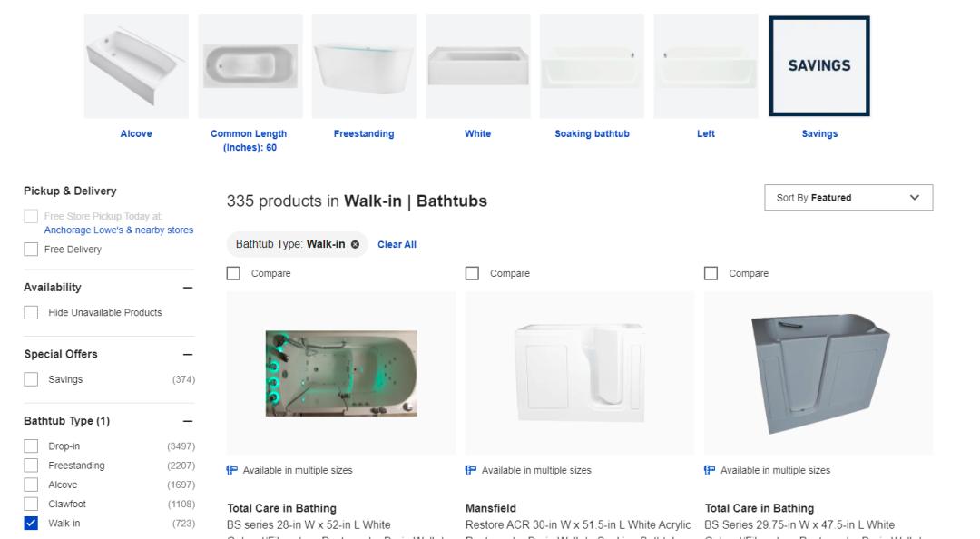This screenshot has height=539, width=980.
Task: Open Anchorage Lowe's & nearby stores link
Action: click(x=119, y=230)
